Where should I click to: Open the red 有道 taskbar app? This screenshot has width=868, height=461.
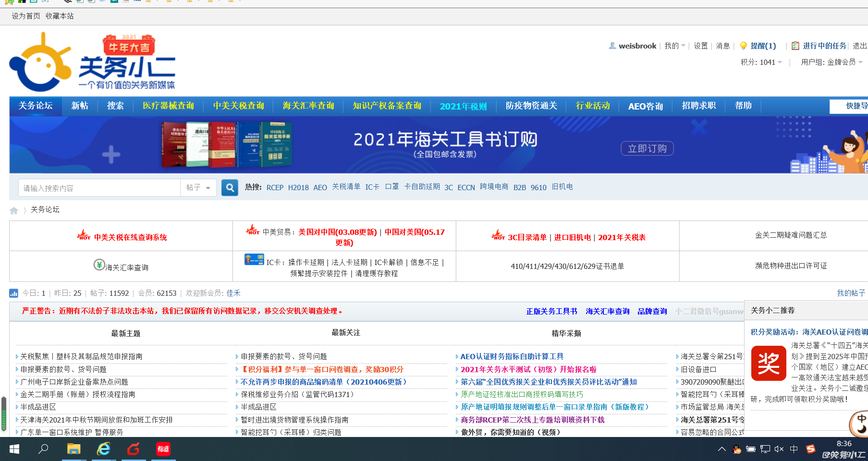tap(163, 449)
